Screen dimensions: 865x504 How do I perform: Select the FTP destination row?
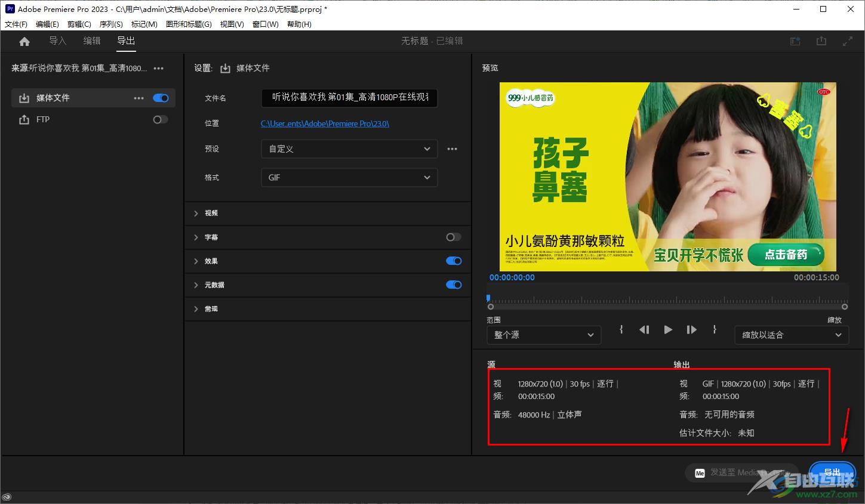[x=93, y=119]
